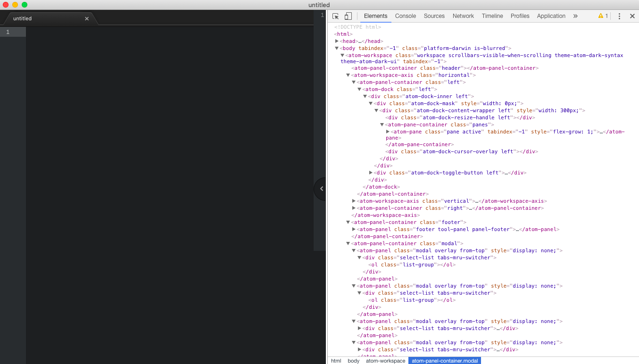Expand the atom-dock-toggle-button div
Screen dimensions: 639x364
371,173
